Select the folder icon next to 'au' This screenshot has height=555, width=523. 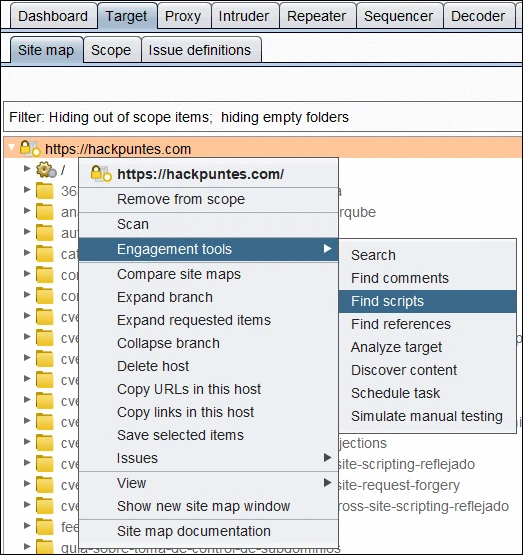click(45, 233)
